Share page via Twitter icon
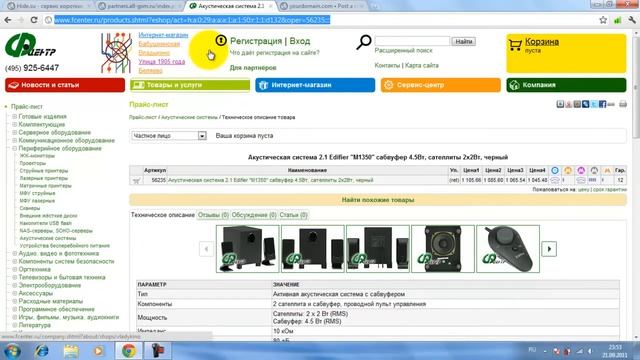 [x=594, y=104]
